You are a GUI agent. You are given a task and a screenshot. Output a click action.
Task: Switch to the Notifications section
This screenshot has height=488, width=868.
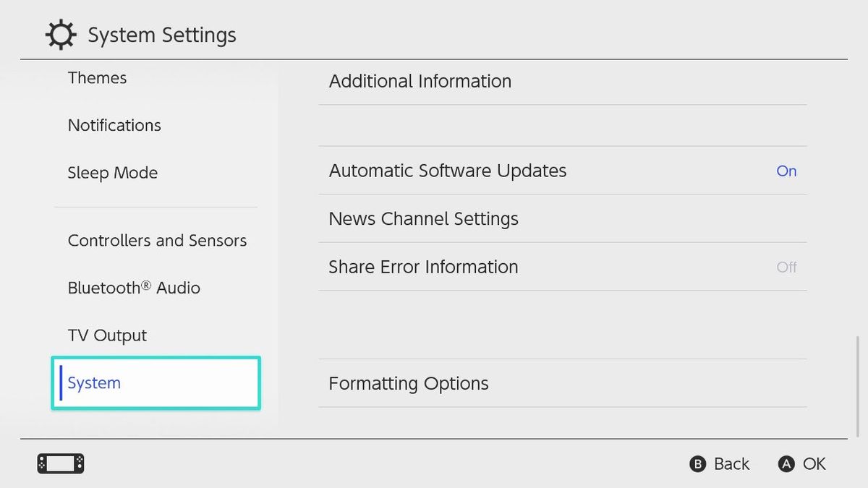coord(114,125)
